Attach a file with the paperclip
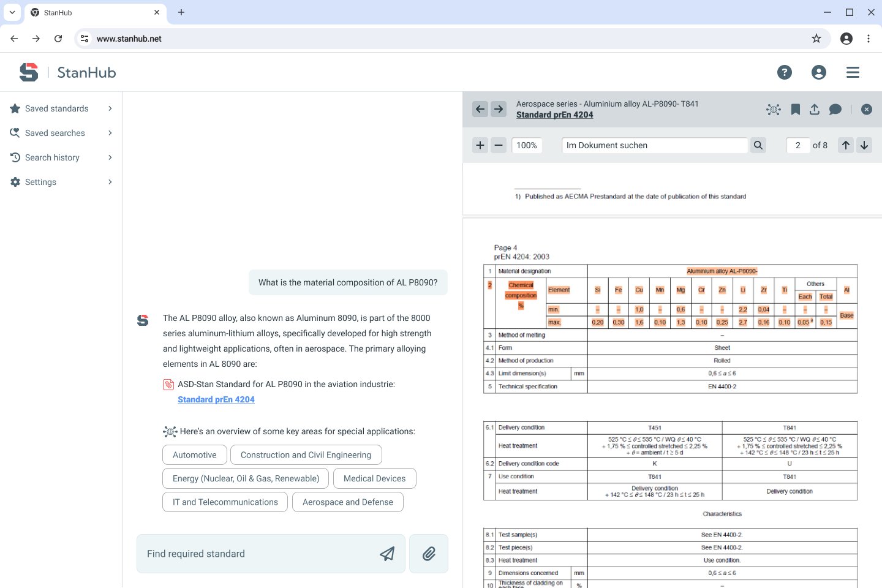The height and width of the screenshot is (588, 882). [429, 554]
